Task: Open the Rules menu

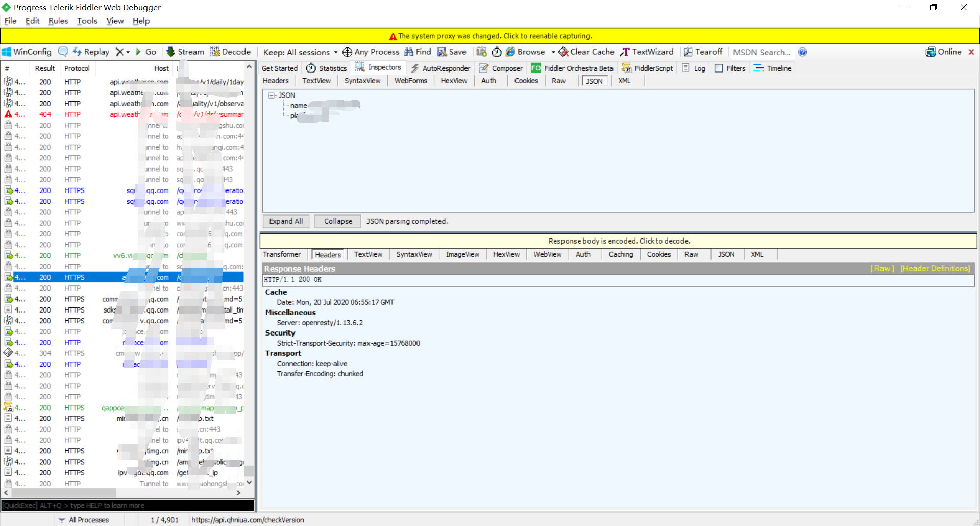Action: (x=58, y=21)
